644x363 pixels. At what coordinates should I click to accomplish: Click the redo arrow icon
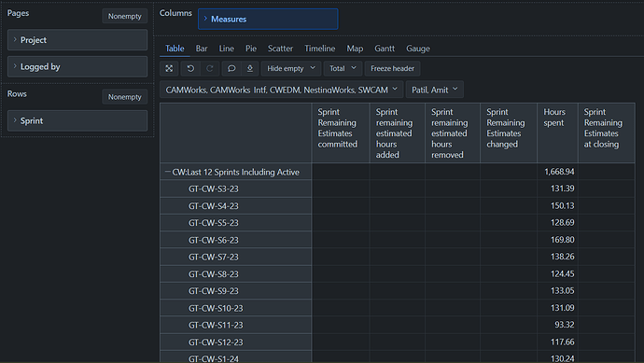pyautogui.click(x=209, y=68)
